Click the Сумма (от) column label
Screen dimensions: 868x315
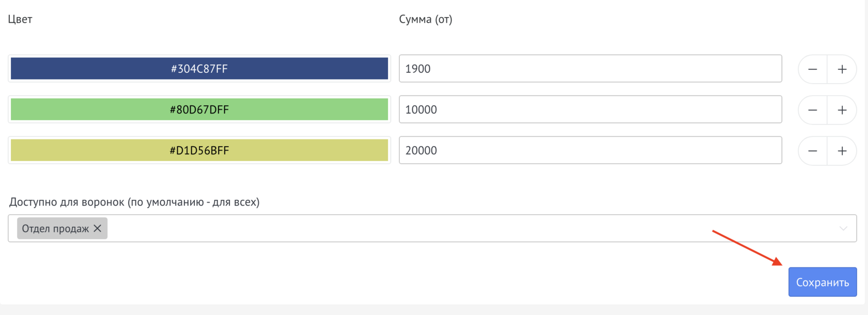pos(425,20)
